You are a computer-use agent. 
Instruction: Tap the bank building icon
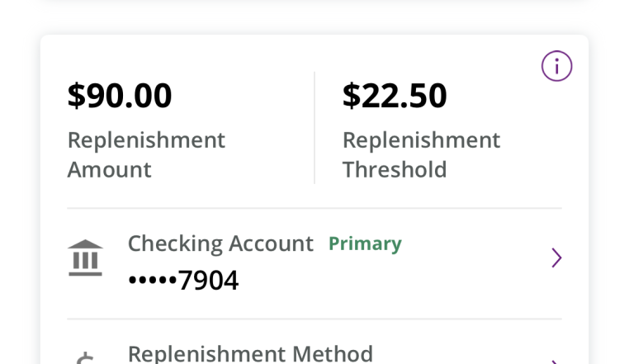86,258
